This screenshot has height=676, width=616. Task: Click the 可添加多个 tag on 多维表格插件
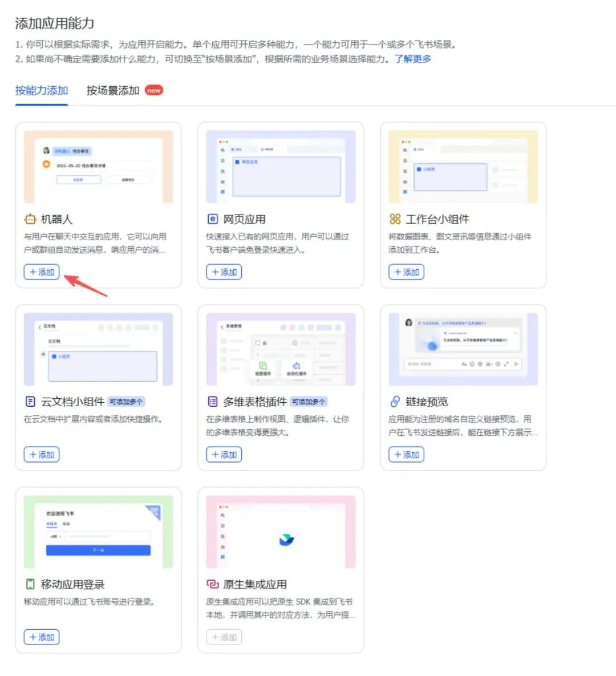tap(308, 402)
